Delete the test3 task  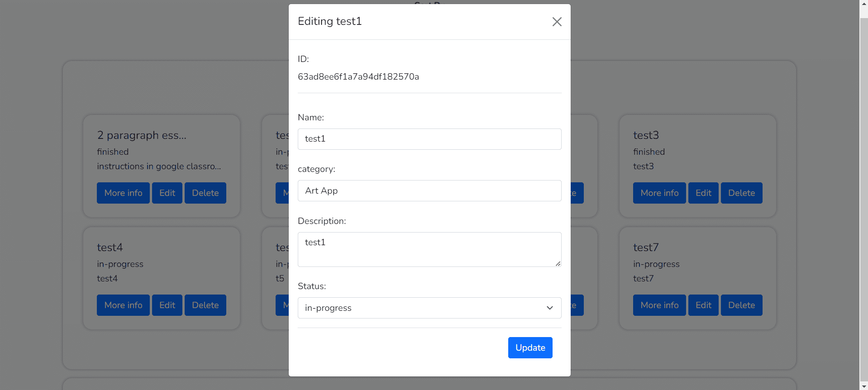pyautogui.click(x=741, y=193)
